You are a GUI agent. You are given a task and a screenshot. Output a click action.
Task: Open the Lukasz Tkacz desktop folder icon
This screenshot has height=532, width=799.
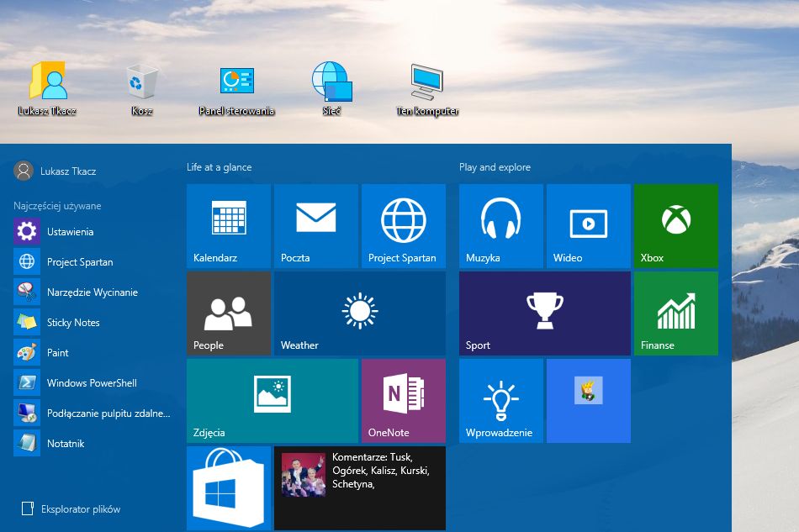coord(47,88)
